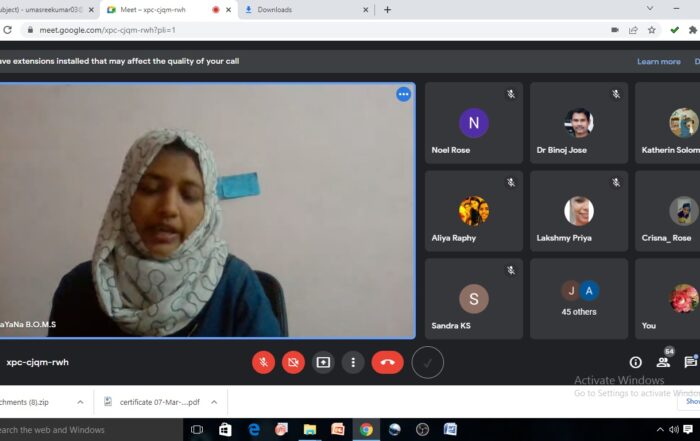
Task: Reload the page
Action: coord(7,30)
